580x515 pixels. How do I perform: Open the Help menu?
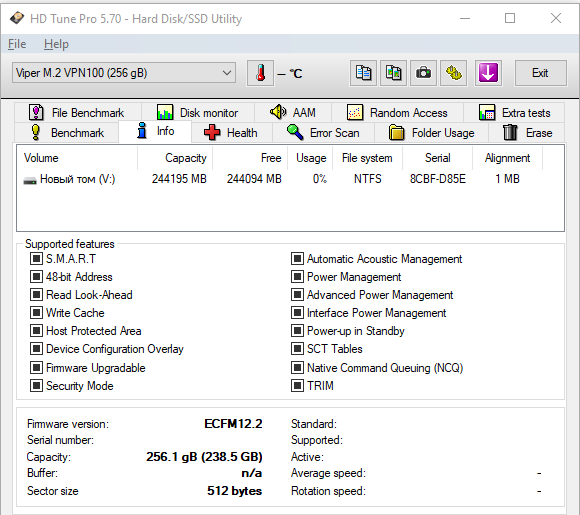coord(56,44)
